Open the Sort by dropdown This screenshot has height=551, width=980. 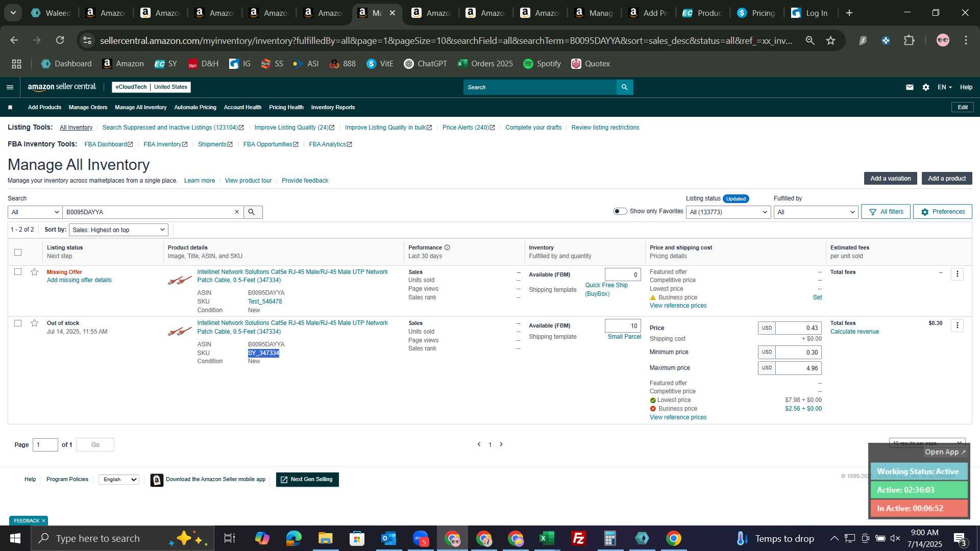click(118, 230)
